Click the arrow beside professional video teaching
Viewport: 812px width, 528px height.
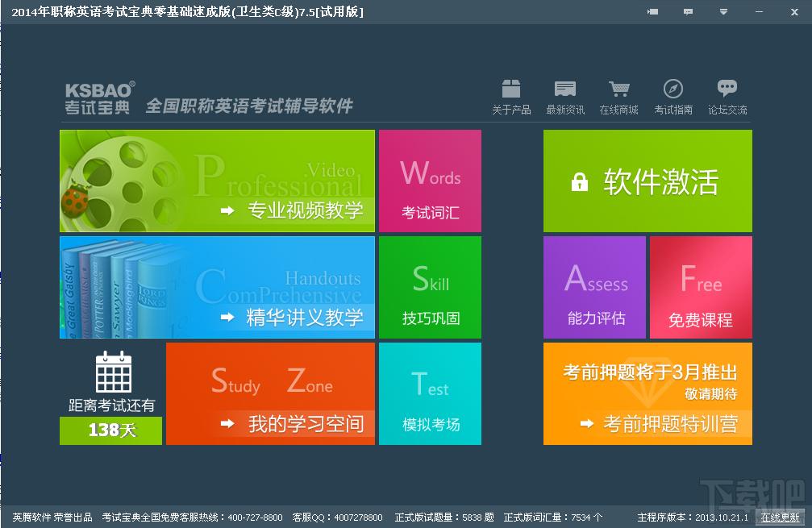coord(227,210)
